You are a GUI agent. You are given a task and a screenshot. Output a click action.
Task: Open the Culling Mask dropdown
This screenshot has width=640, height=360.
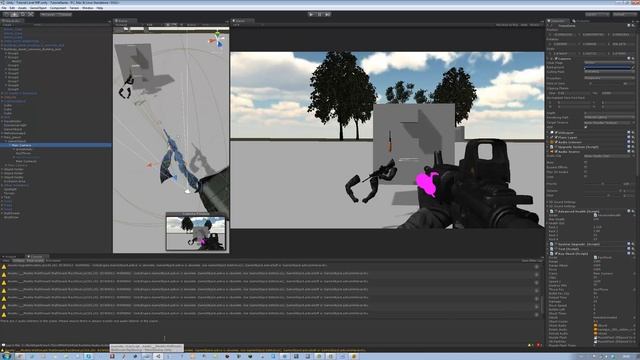[609, 72]
